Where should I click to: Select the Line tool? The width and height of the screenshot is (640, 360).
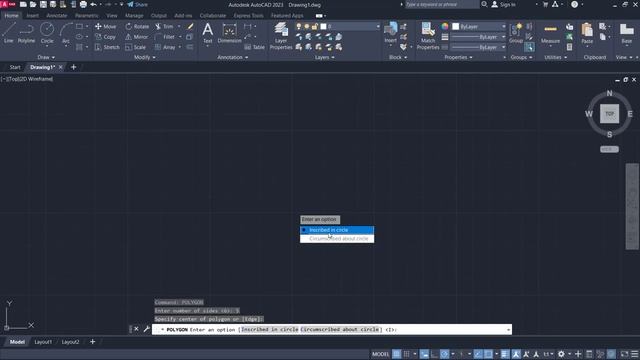pos(9,33)
